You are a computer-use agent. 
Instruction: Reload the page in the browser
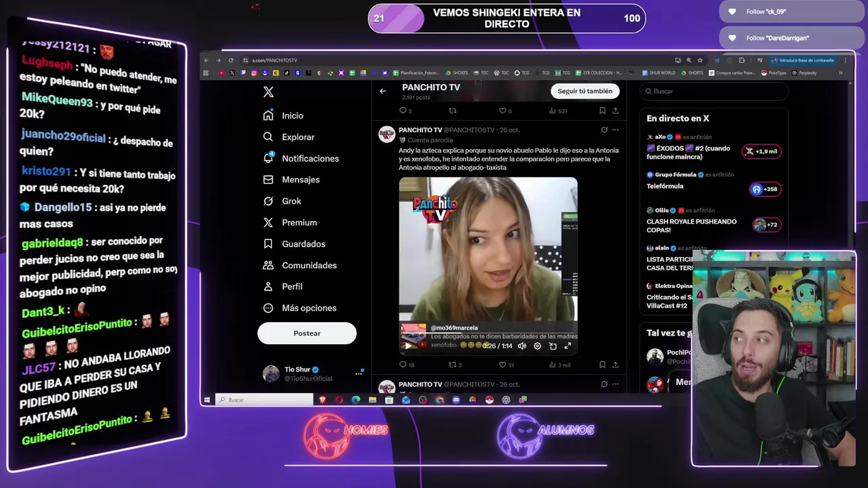[x=231, y=60]
